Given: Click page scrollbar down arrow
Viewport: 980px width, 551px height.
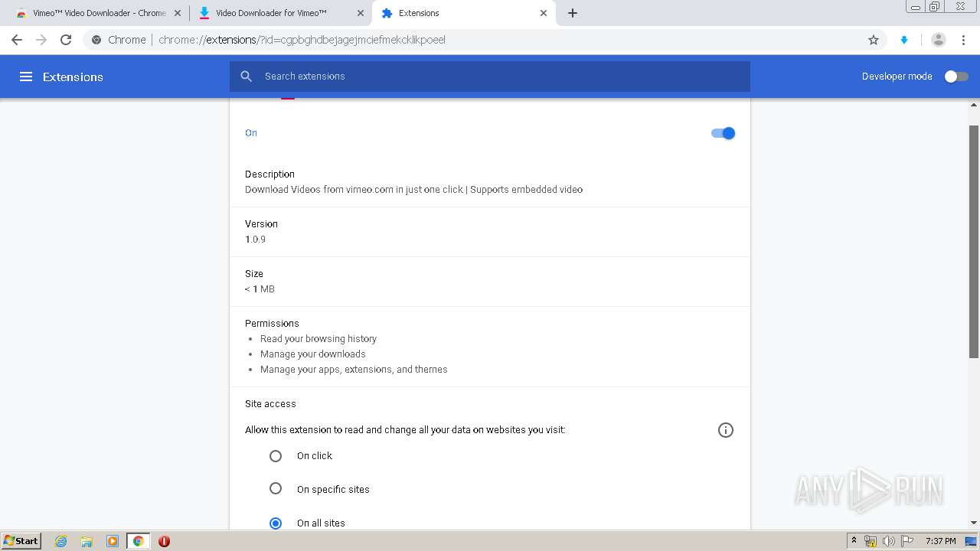Looking at the screenshot, I should [974, 523].
